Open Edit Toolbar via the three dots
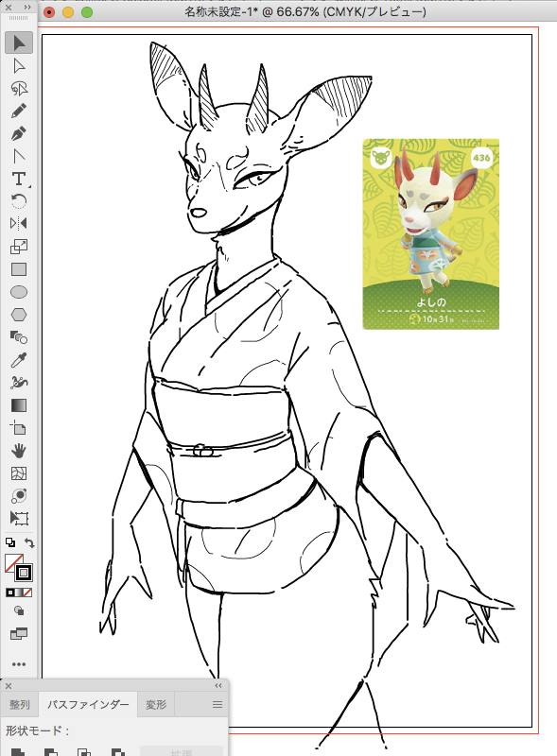Viewport: 557px width, 756px height. tap(19, 664)
